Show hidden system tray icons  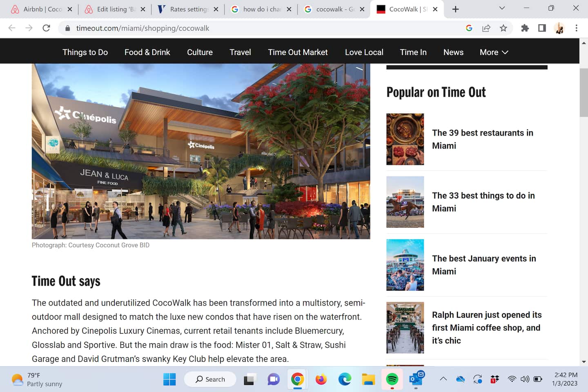point(443,379)
